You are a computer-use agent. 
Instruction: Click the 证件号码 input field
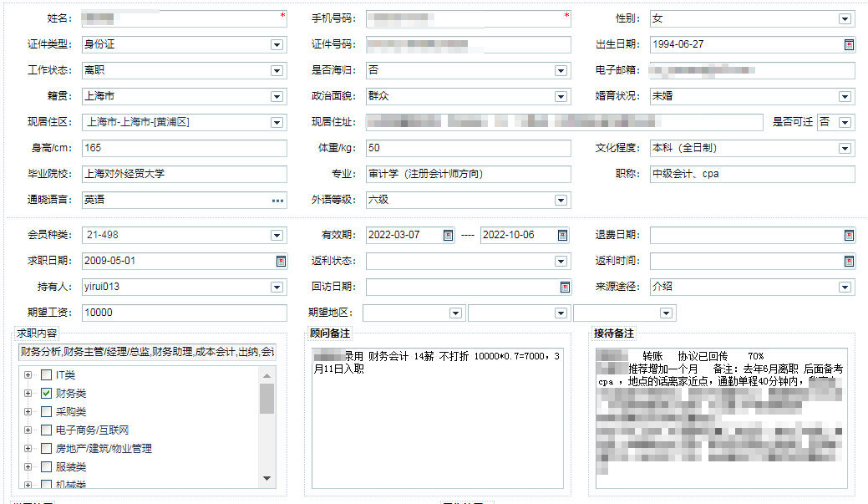469,44
